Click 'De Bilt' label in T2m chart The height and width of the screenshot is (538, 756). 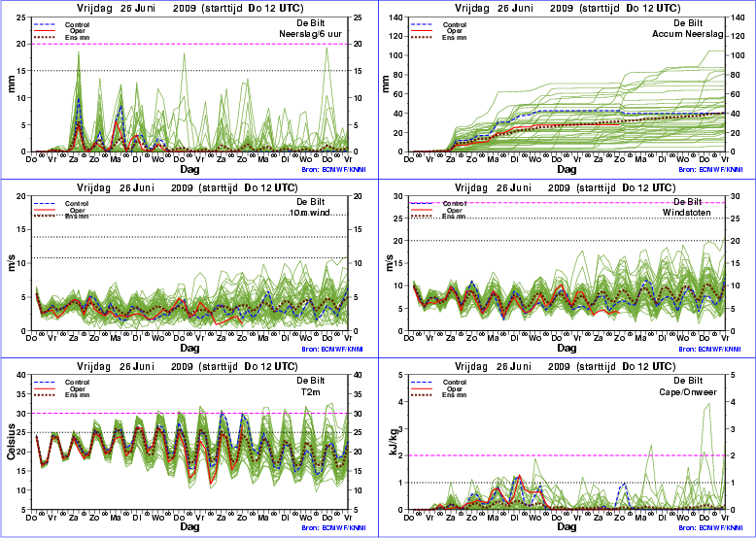coord(311,381)
